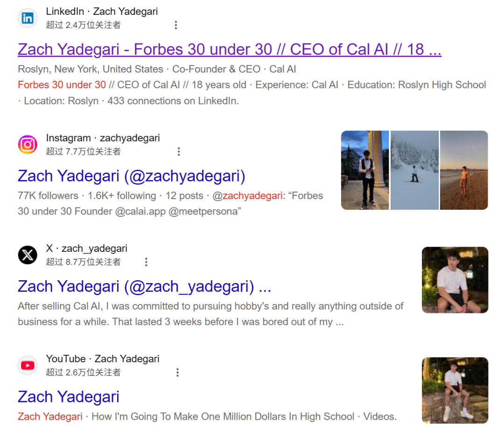This screenshot has height=429, width=504.
Task: Click the '超过 2.6万位关注者' follower count
Action: pyautogui.click(x=83, y=373)
